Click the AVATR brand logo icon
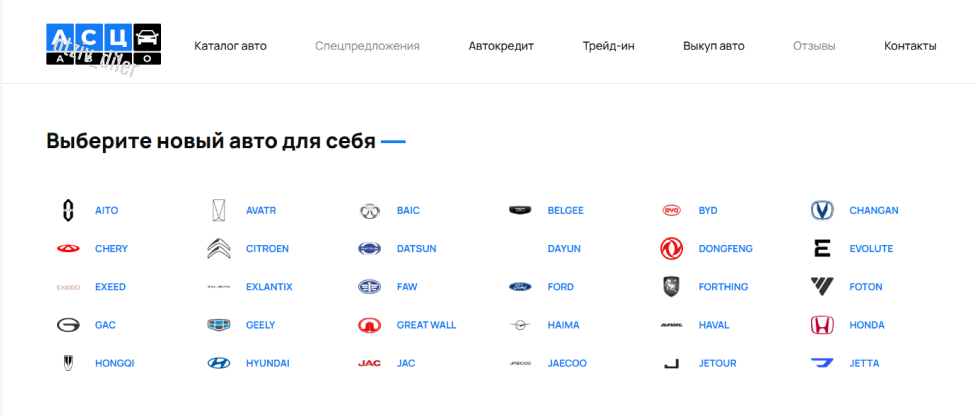976x416 pixels. point(218,210)
